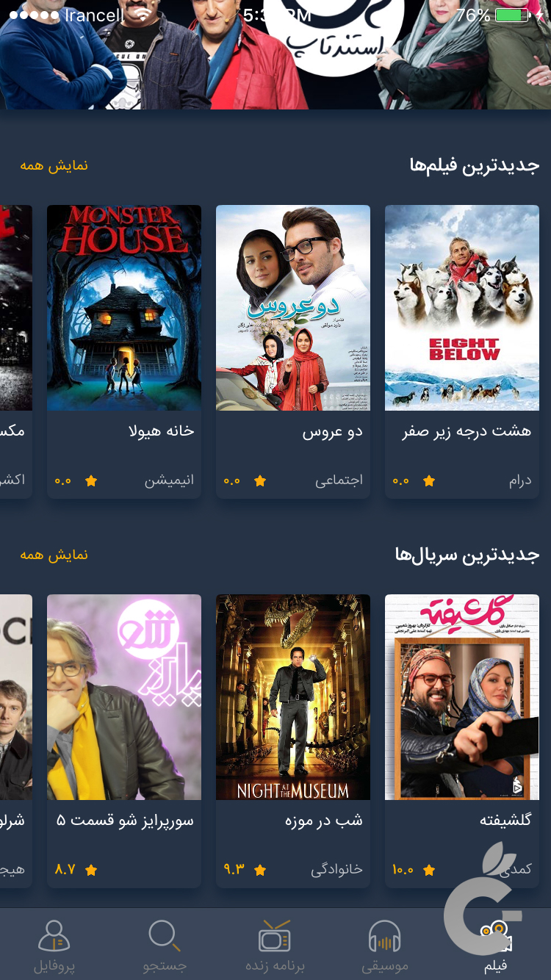Show all newest films link
Image resolution: width=551 pixels, height=980 pixels.
click(x=54, y=165)
